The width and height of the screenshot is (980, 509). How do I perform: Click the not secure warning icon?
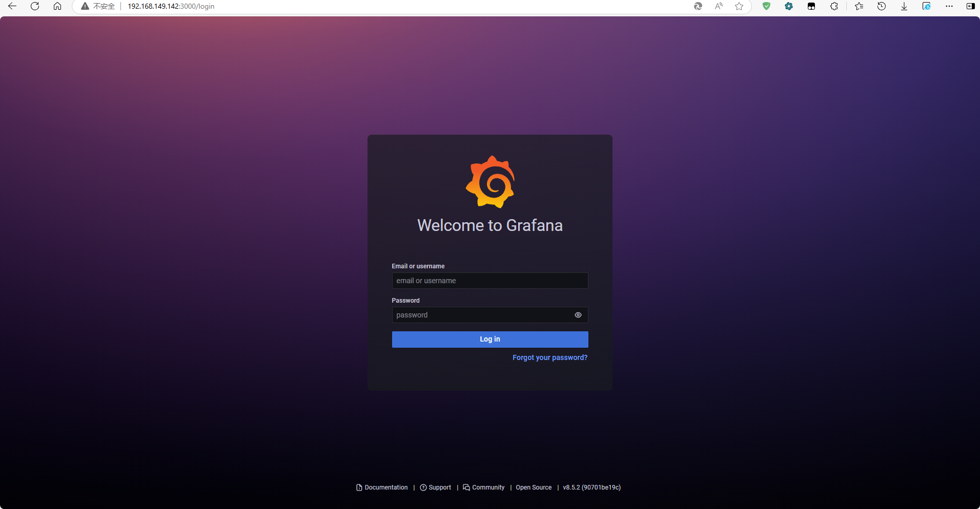85,6
